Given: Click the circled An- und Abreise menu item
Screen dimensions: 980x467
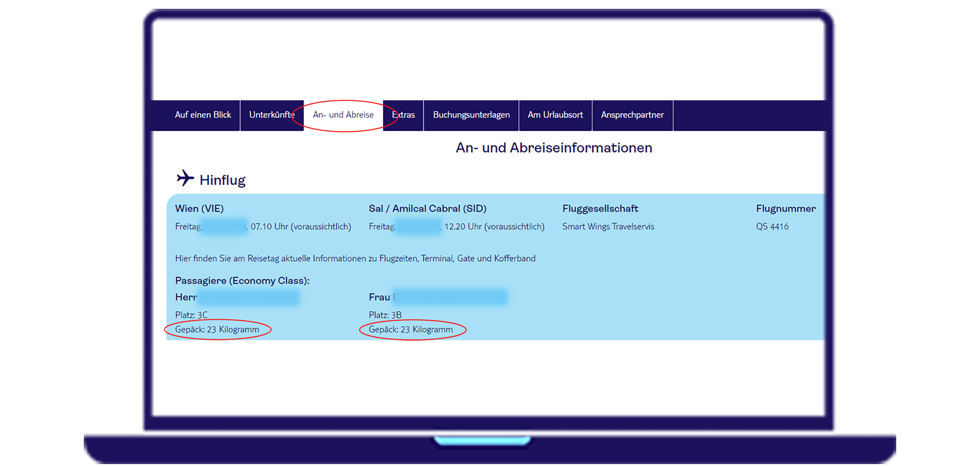Looking at the screenshot, I should [343, 115].
